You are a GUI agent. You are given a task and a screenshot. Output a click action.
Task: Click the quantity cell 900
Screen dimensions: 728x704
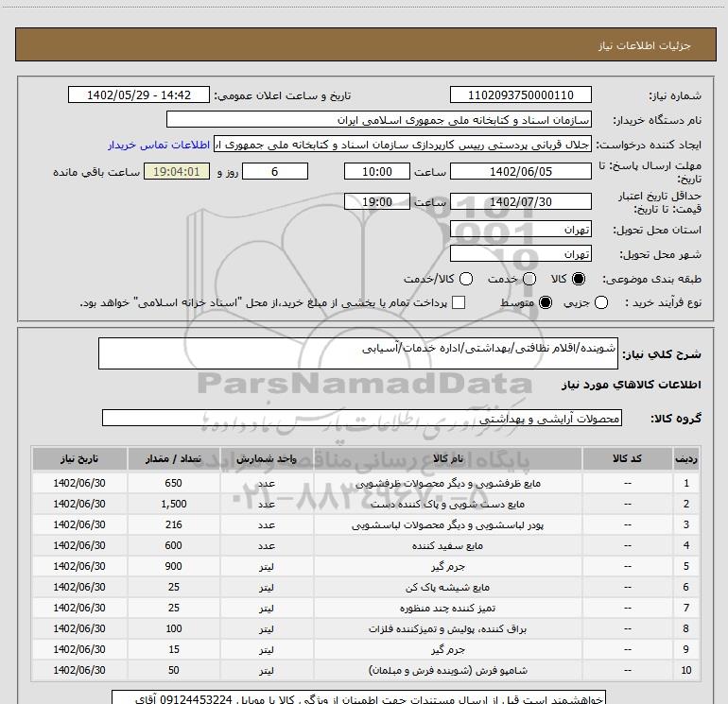click(174, 566)
